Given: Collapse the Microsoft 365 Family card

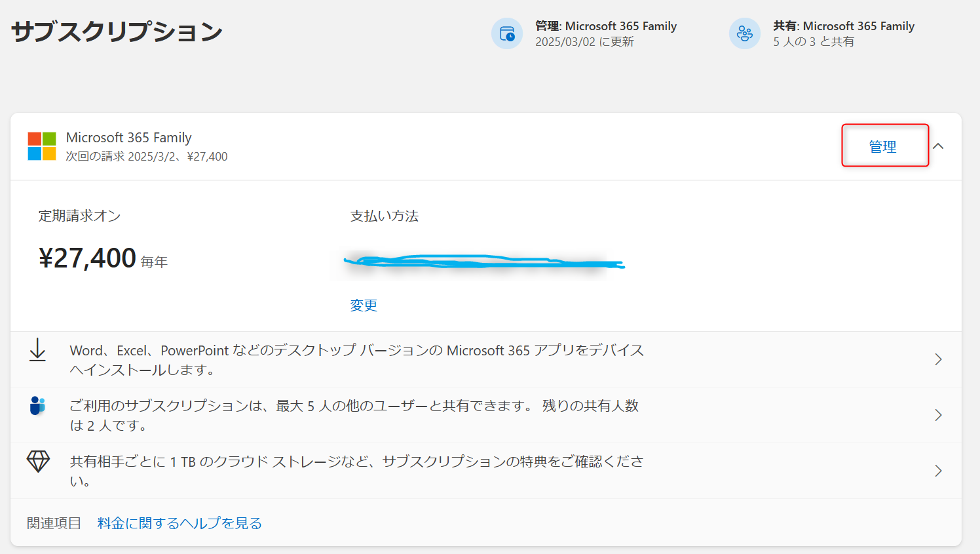Looking at the screenshot, I should point(938,146).
